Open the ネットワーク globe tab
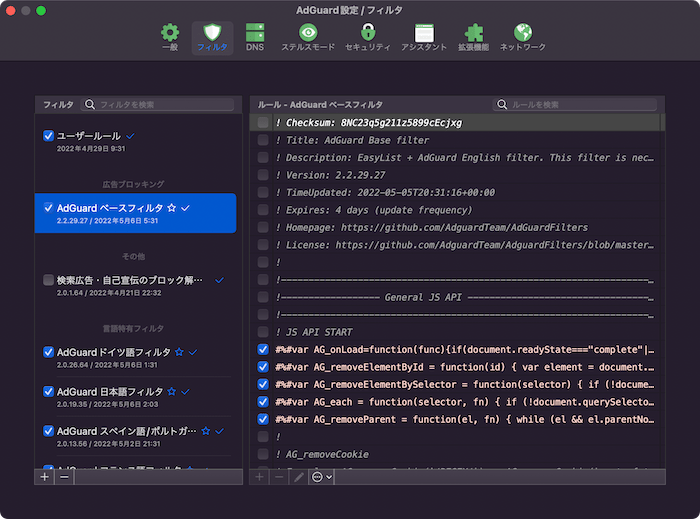This screenshot has width=700, height=519. pos(523,37)
